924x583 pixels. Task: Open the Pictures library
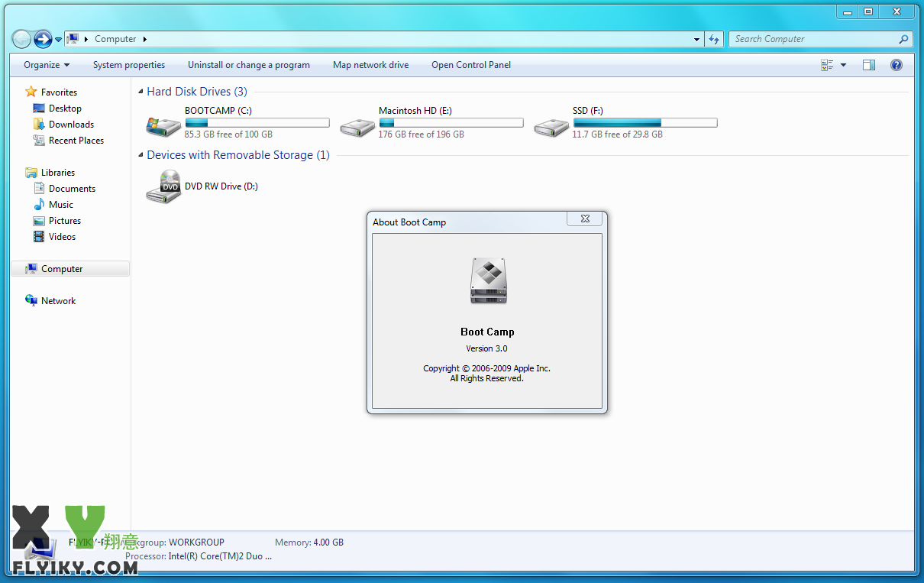[x=65, y=221]
